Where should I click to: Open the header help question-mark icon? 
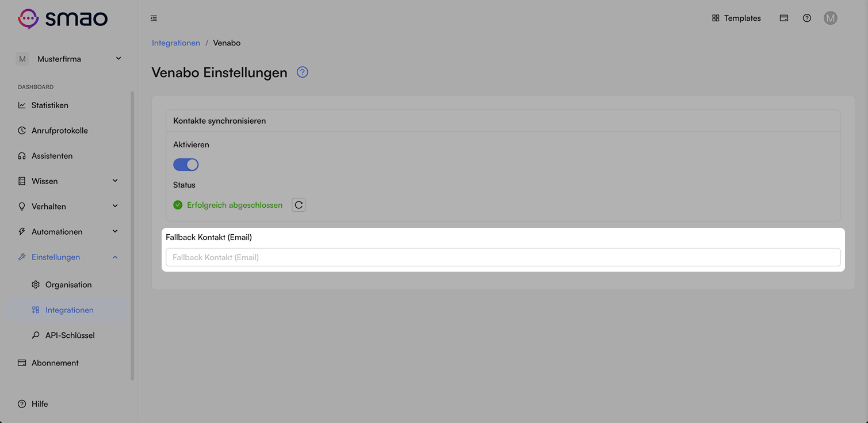click(x=807, y=18)
